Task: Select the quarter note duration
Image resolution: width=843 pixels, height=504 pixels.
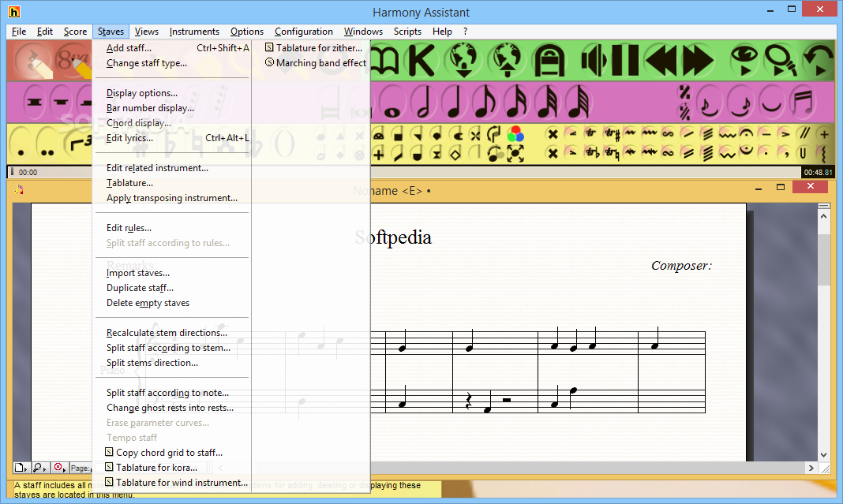Action: 455,102
